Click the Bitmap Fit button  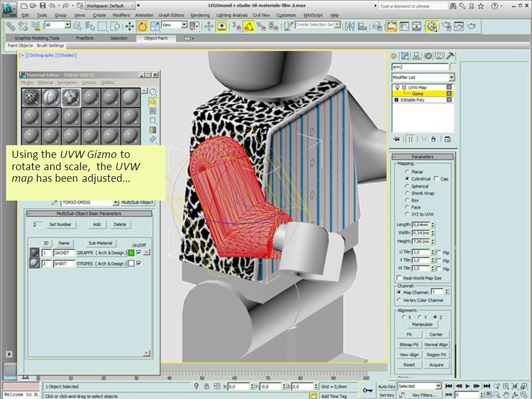click(x=409, y=345)
